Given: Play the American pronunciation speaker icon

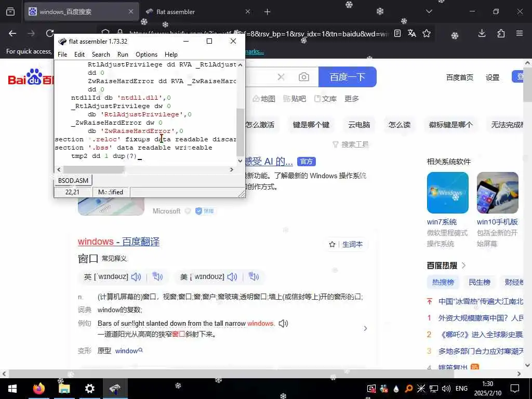Looking at the screenshot, I should 232,277.
